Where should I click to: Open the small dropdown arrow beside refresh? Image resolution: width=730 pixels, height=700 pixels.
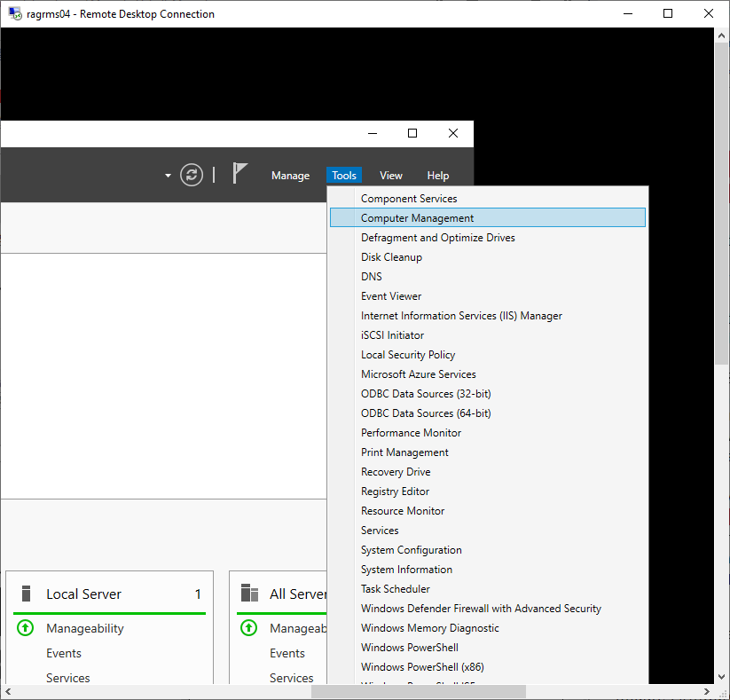(168, 176)
